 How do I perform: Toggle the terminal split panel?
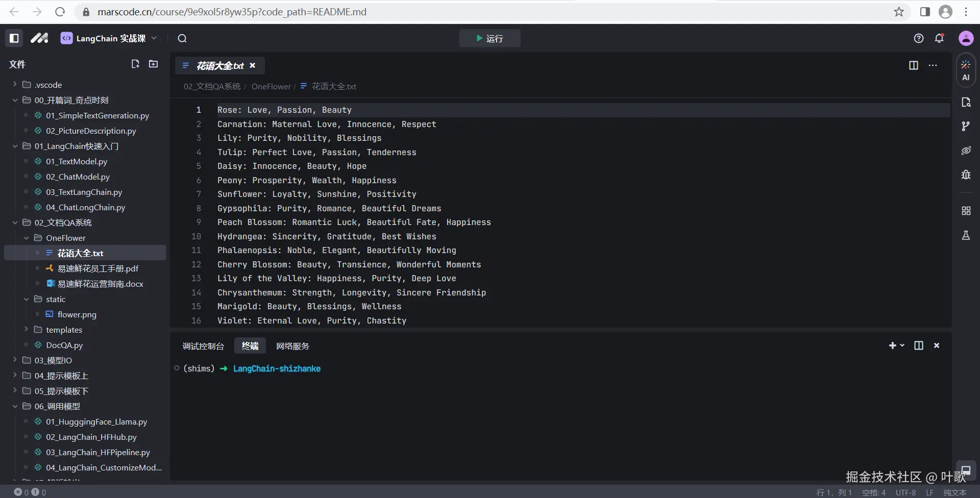point(918,345)
